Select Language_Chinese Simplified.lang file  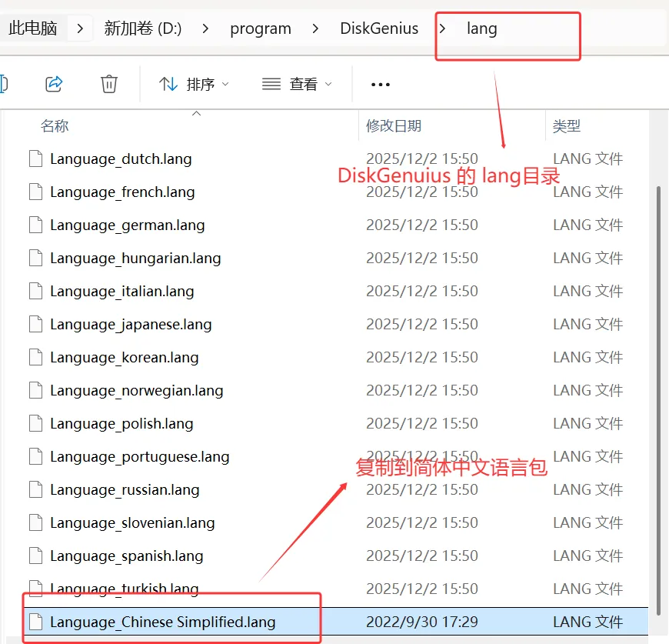pos(162,622)
